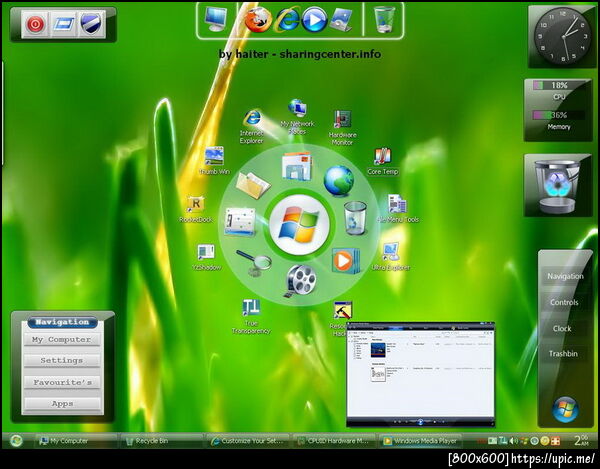Click the globe icon in the circular menu
This screenshot has height=469, width=600.
coord(339,181)
